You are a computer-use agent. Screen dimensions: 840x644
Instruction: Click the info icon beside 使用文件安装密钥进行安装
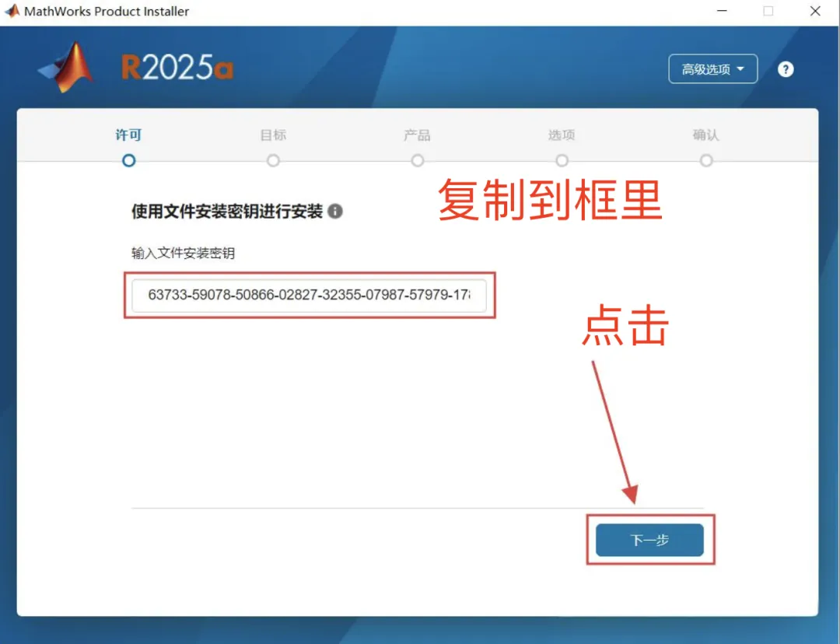(335, 211)
